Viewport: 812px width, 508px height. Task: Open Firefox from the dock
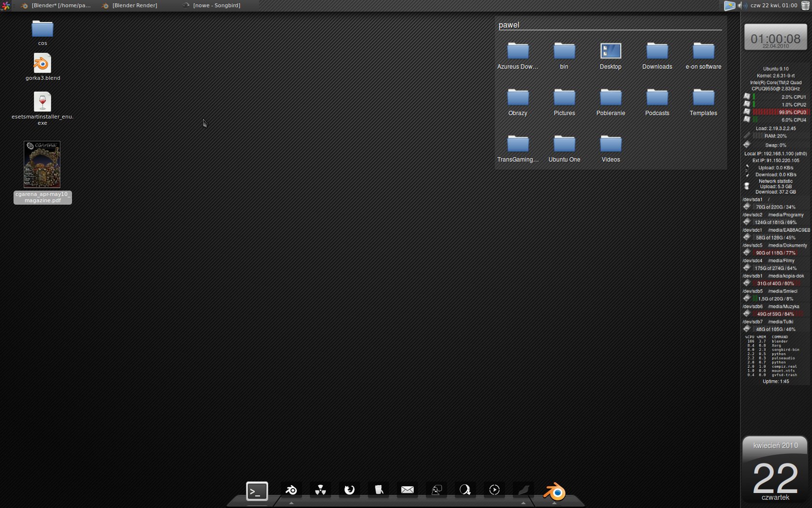(x=349, y=490)
